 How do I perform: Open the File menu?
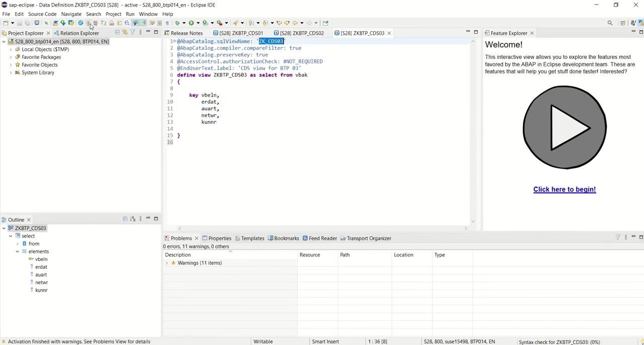[x=6, y=14]
